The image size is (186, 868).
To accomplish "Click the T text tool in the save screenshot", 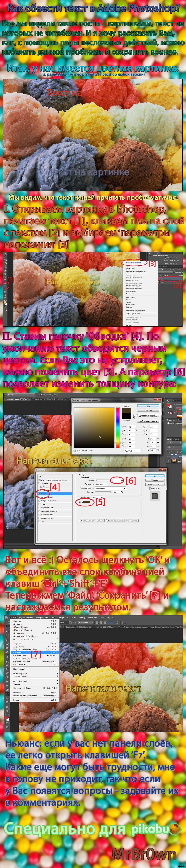I will [x=7, y=694].
